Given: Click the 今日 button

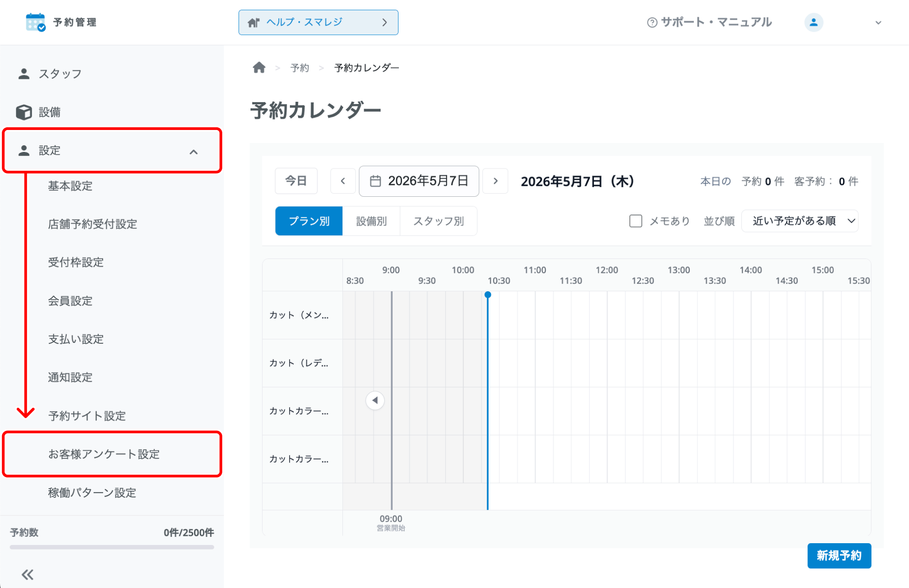Looking at the screenshot, I should point(296,181).
